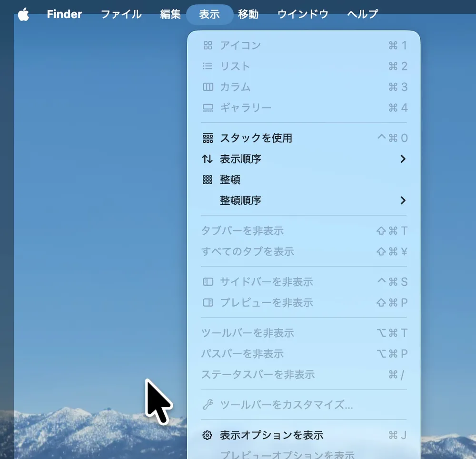Click the gallery icon beside ギャラリー
Screen dimensions: 476x459
pyautogui.click(x=208, y=108)
